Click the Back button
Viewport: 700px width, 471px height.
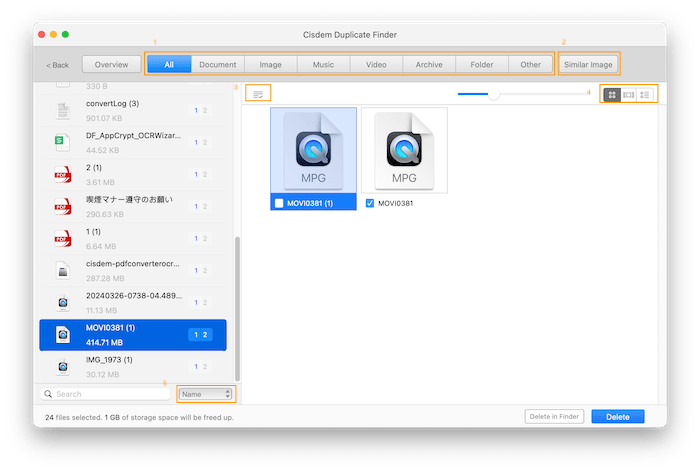pyautogui.click(x=57, y=65)
